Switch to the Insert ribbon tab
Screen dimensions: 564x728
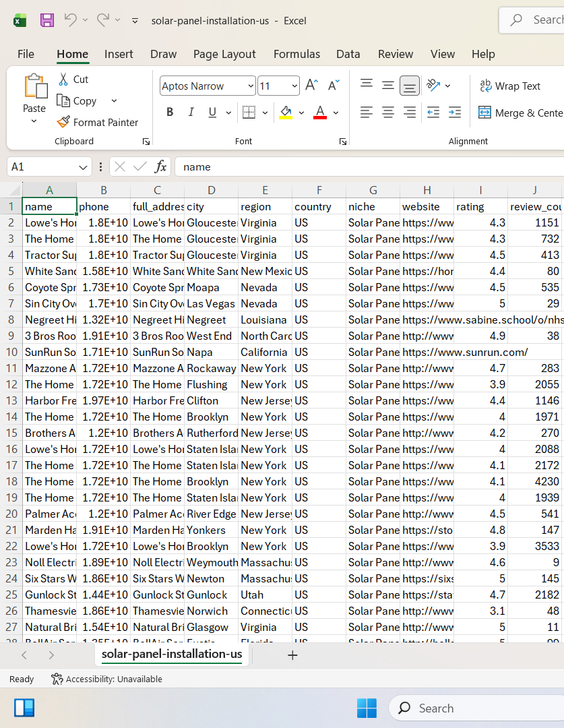point(119,55)
